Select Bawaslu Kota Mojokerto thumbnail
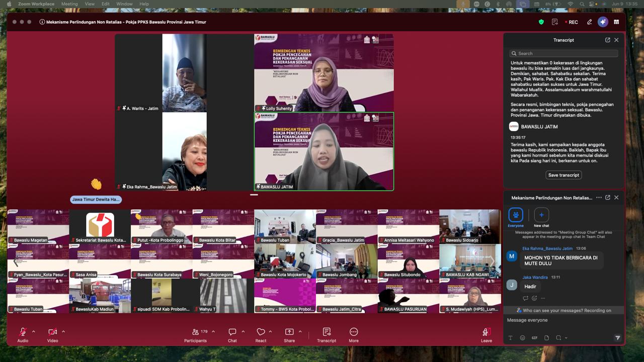Viewport: 644px width, 362px height. click(285, 261)
